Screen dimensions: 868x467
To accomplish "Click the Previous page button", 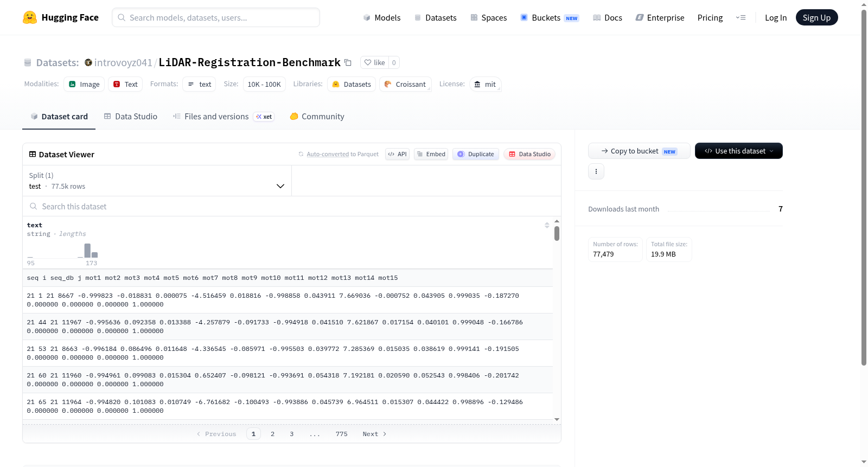I will [x=216, y=434].
